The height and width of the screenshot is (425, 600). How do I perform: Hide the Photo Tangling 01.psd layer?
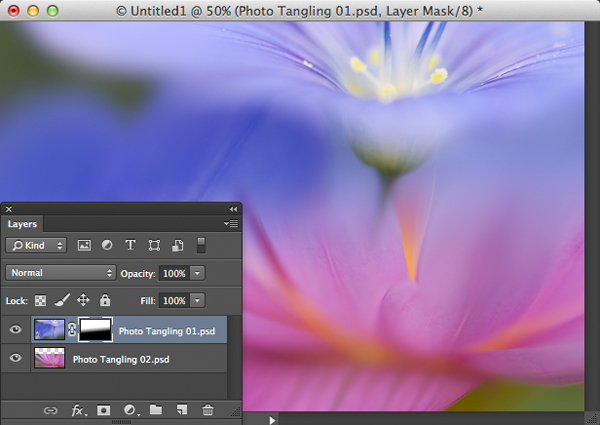(16, 329)
